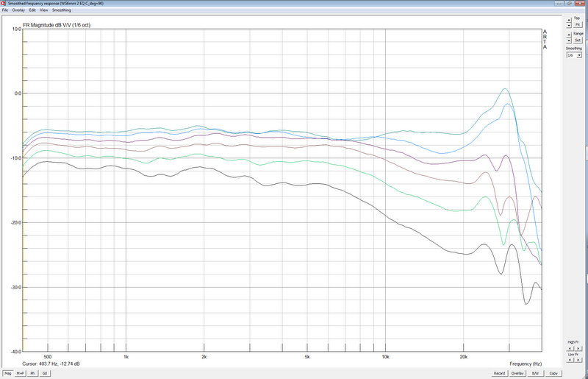The width and height of the screenshot is (588, 379).
Task: Click the Fit button
Action: tap(578, 24)
